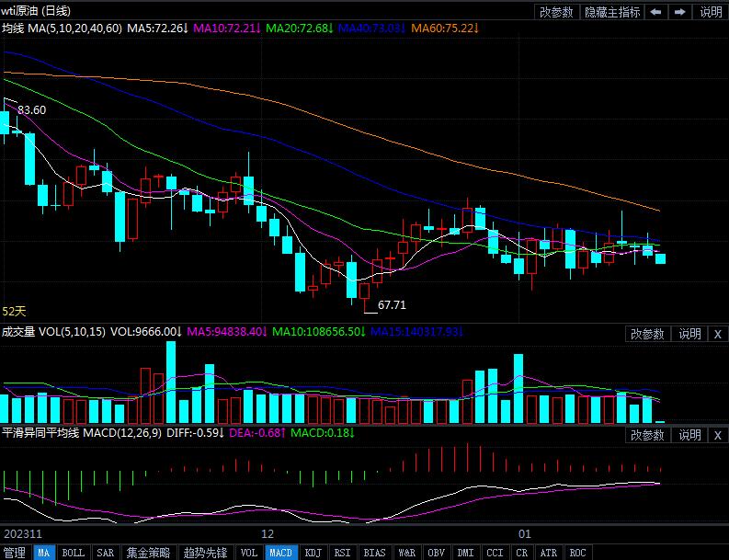Viewport: 729px width, 560px height.
Task: Select the MACD indicator tab
Action: 280,553
